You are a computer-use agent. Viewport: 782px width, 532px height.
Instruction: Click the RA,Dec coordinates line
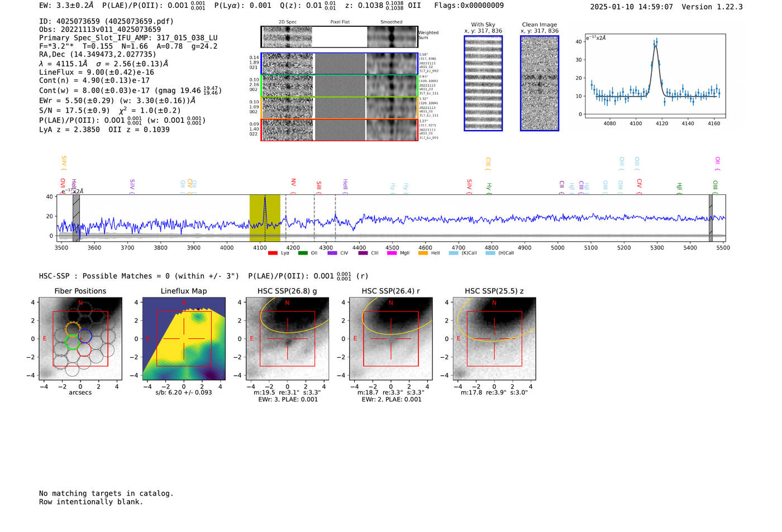(98, 55)
